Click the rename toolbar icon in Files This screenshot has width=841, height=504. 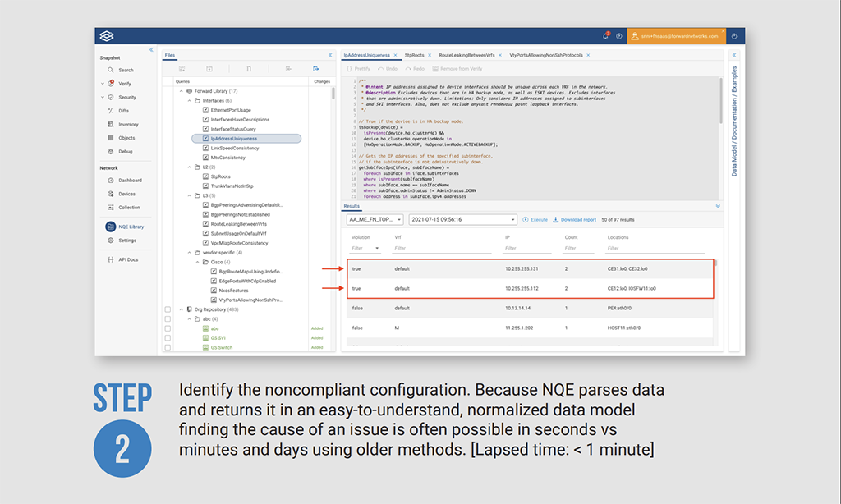pyautogui.click(x=249, y=69)
